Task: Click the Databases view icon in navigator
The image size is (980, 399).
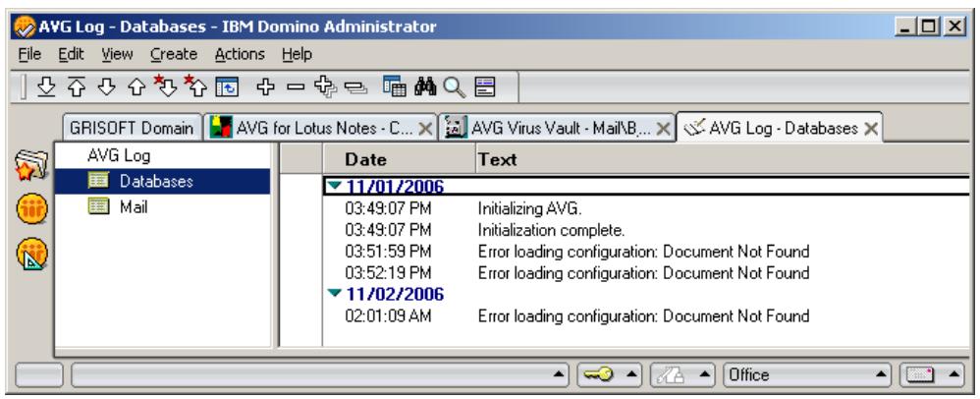Action: pyautogui.click(x=99, y=182)
